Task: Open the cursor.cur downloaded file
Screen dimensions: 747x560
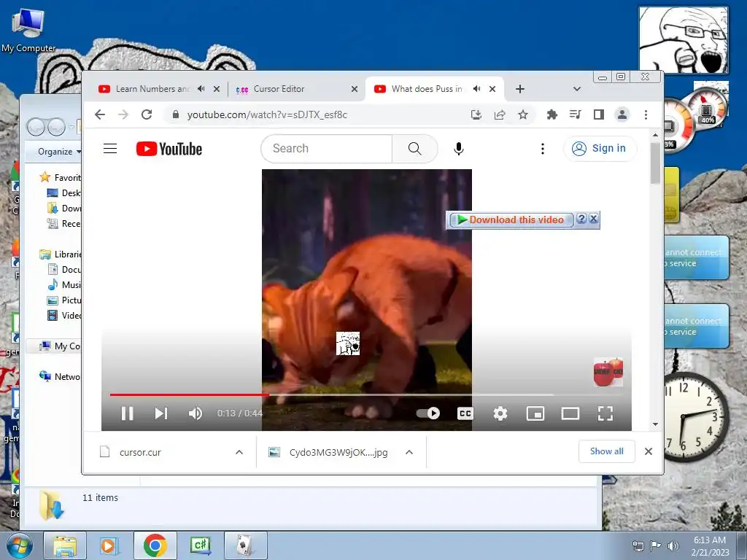Action: click(x=140, y=452)
